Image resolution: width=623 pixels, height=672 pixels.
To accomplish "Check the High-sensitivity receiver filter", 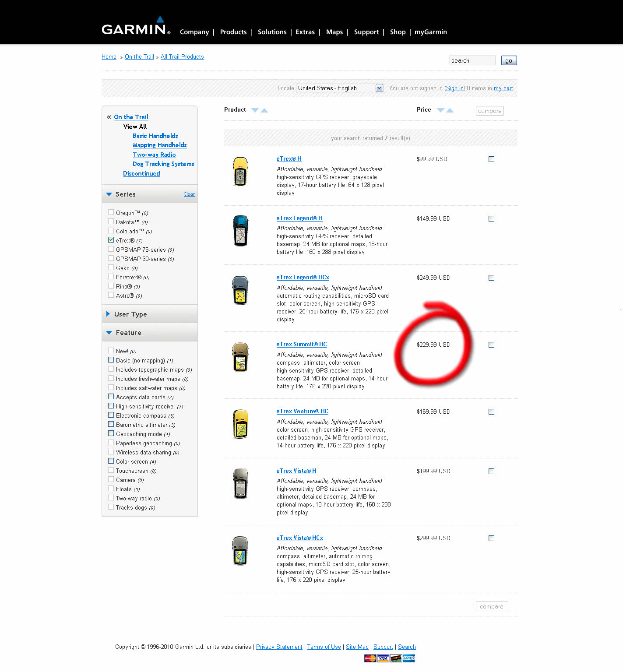I will (x=111, y=406).
